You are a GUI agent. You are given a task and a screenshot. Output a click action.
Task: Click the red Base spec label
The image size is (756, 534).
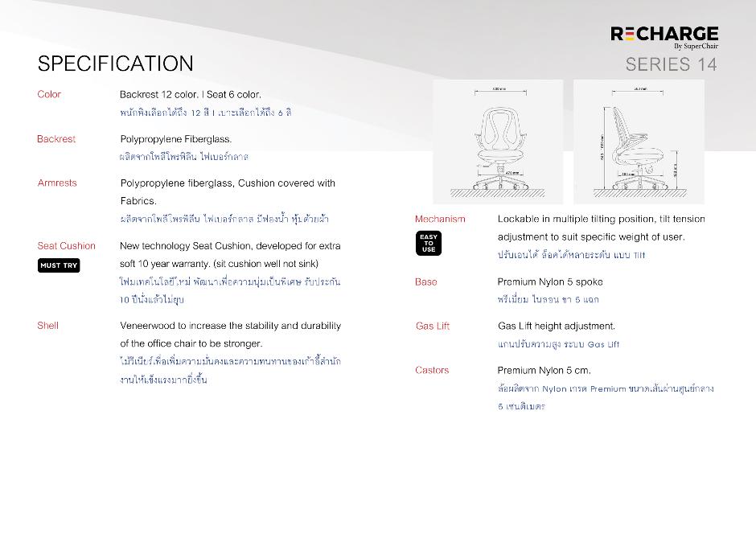coord(426,282)
